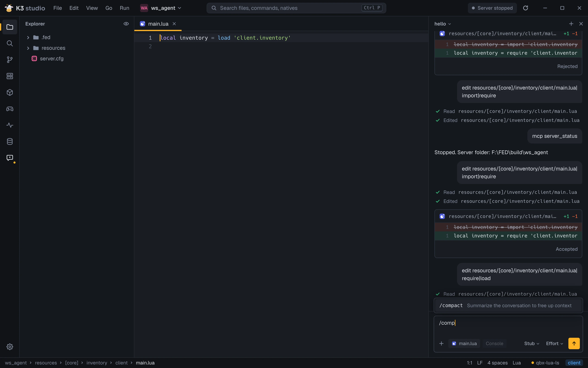Open the File menu

coord(58,8)
